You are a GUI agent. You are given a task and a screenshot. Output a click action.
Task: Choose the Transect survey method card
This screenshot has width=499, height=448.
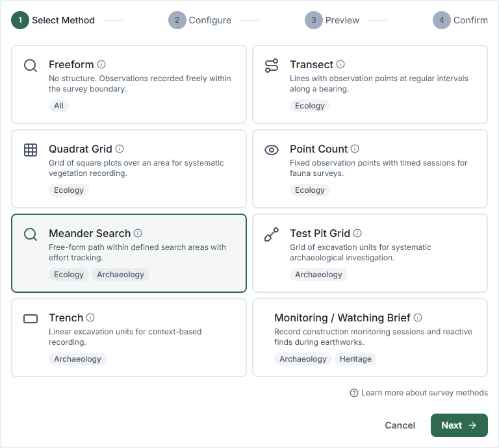370,84
